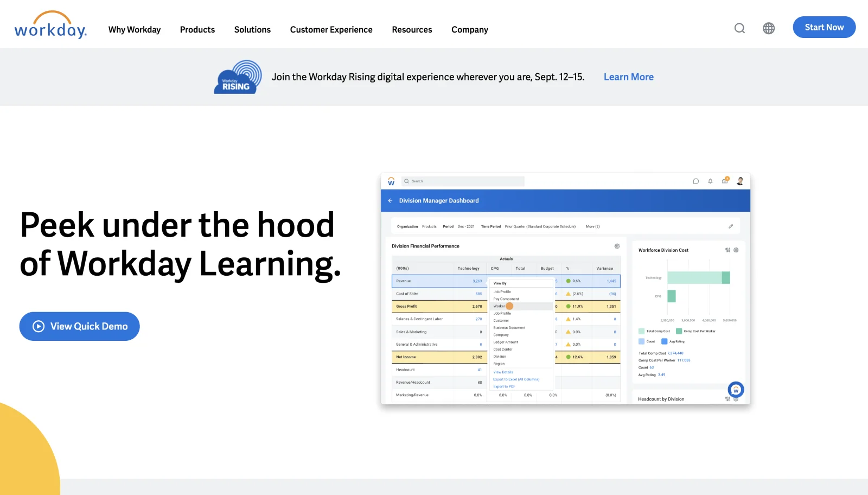The image size is (868, 495).
Task: Click the user profile avatar in dashboard
Action: tap(740, 181)
